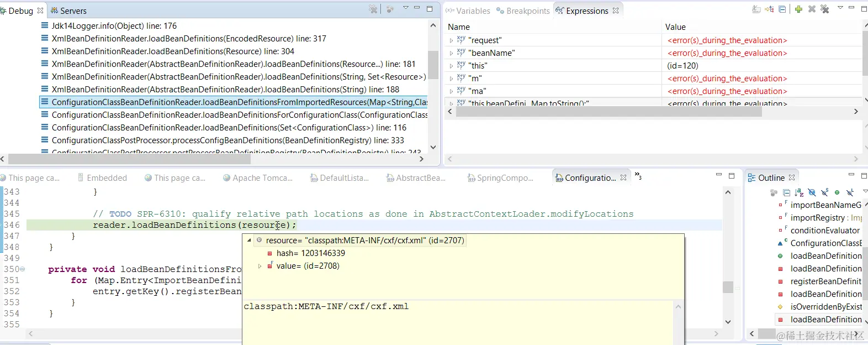The height and width of the screenshot is (345, 868).
Task: Open the SpringCompo... editor tab
Action: (x=500, y=177)
